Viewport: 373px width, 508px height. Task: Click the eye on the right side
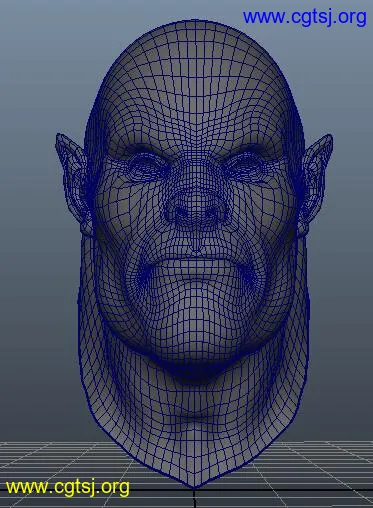tap(245, 167)
